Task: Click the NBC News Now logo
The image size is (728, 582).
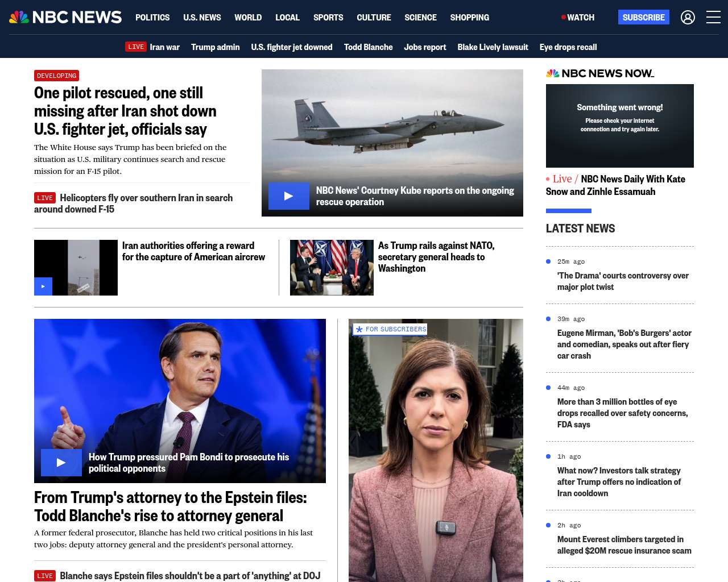Action: [x=599, y=73]
